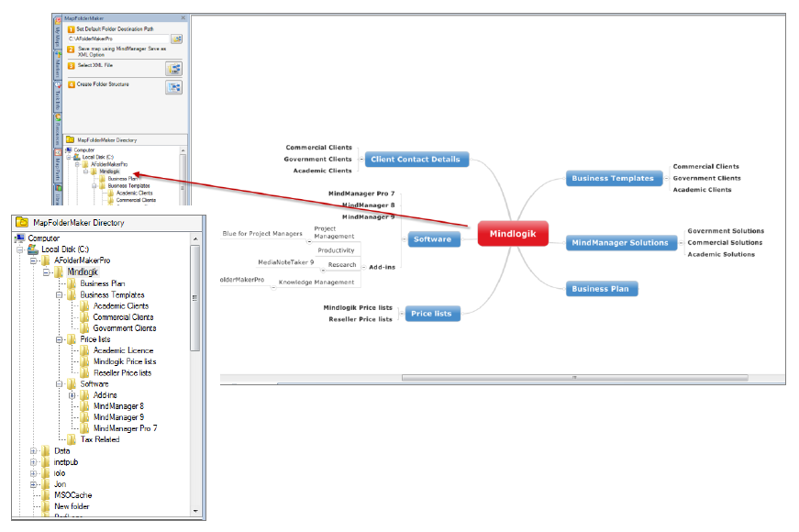Collapse Software folder in the enlarged tree
This screenshot has width=799, height=532.
59,384
